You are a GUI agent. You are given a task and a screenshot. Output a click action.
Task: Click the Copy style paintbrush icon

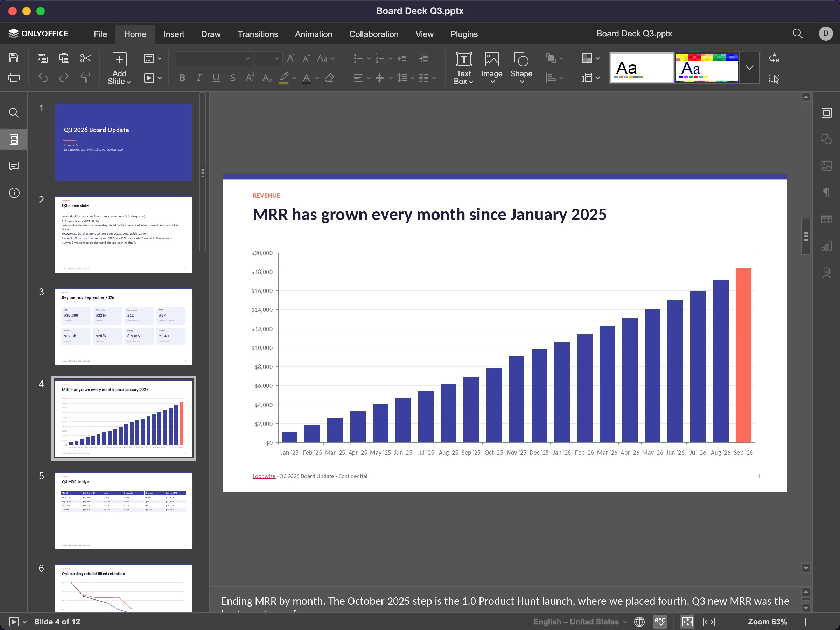[86, 77]
